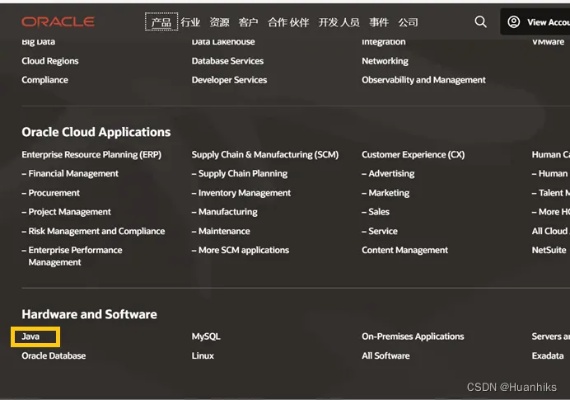Open Supply Chain & Manufacturing (SCM) link
The width and height of the screenshot is (570, 400).
265,155
